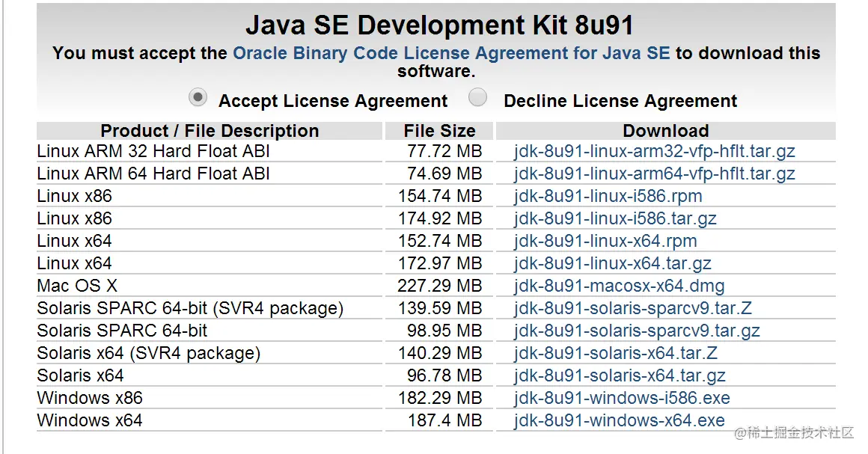868x454 pixels.
Task: Download jdk-8u91-solaris-sparcv9.tar.gz file
Action: 637,331
